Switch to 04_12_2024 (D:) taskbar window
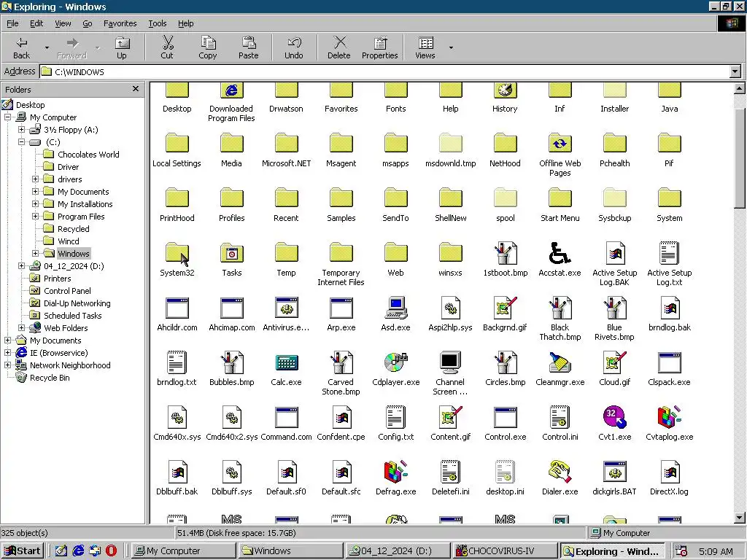This screenshot has height=560, width=747. [x=398, y=551]
